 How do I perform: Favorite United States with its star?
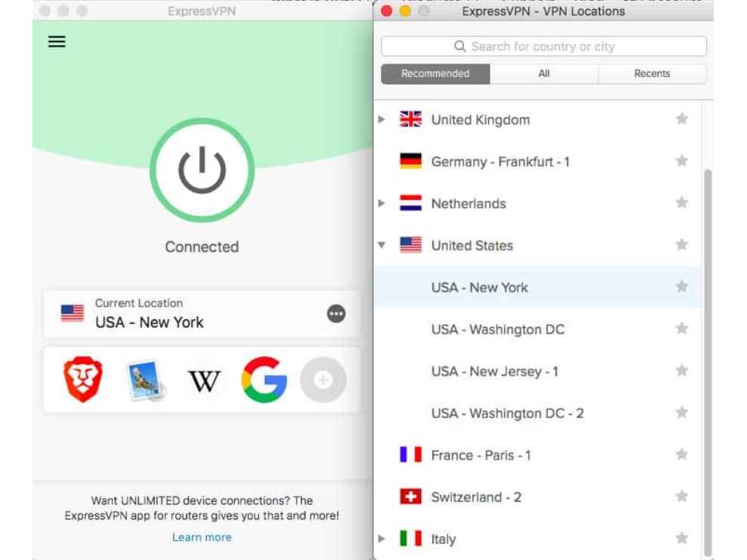682,245
